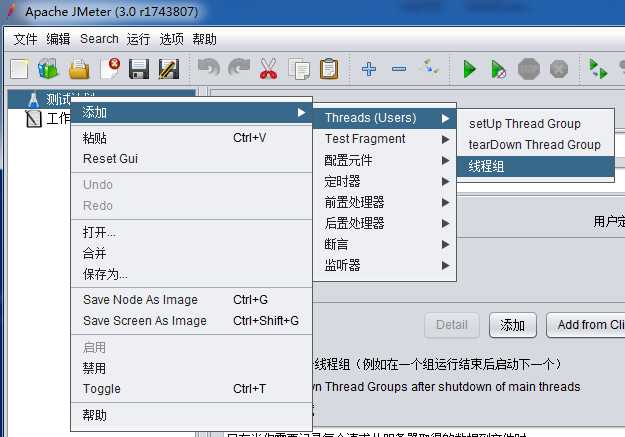Click the Copy icon in toolbar
Viewport: 625px width, 437px height.
[299, 69]
